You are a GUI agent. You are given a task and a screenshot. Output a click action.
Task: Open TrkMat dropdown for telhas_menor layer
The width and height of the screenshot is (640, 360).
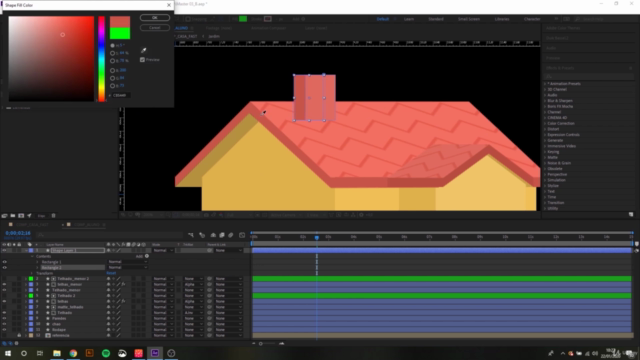(x=193, y=284)
